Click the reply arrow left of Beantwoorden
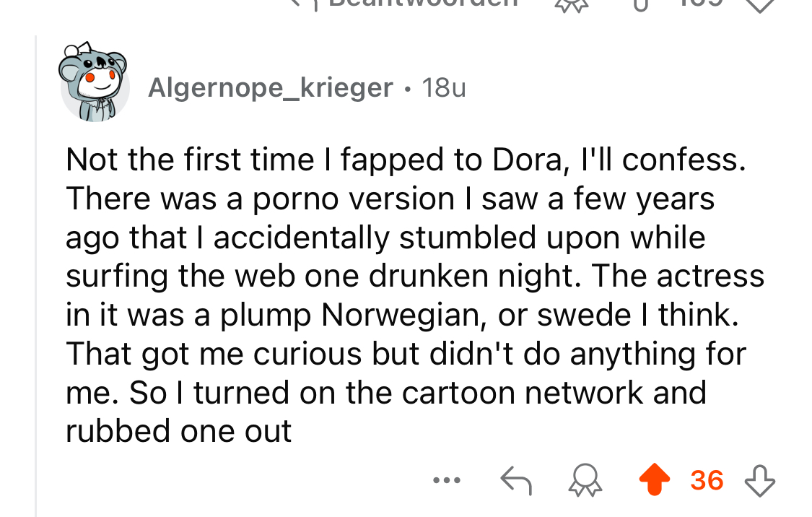The image size is (812, 517). [303, 4]
